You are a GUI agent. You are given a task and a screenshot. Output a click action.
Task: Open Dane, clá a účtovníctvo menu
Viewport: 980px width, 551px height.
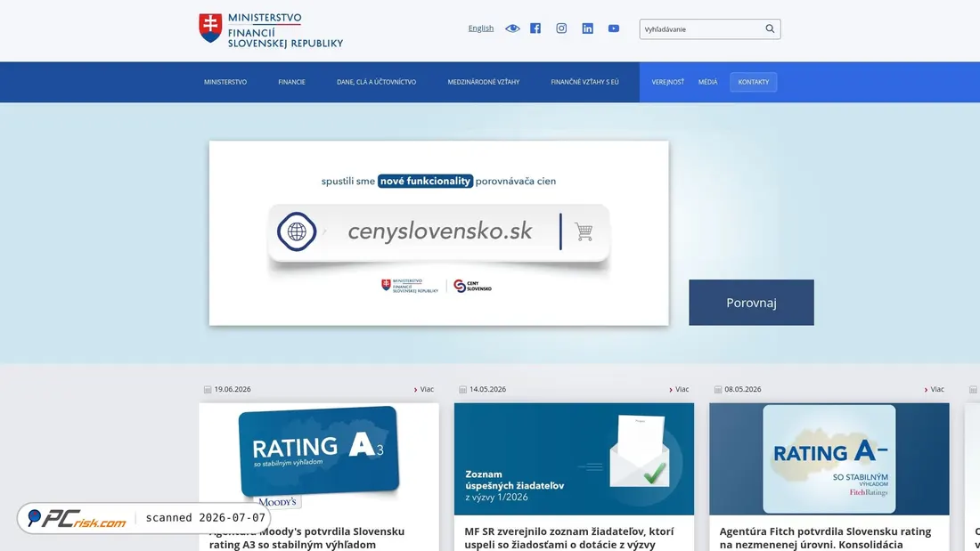376,82
